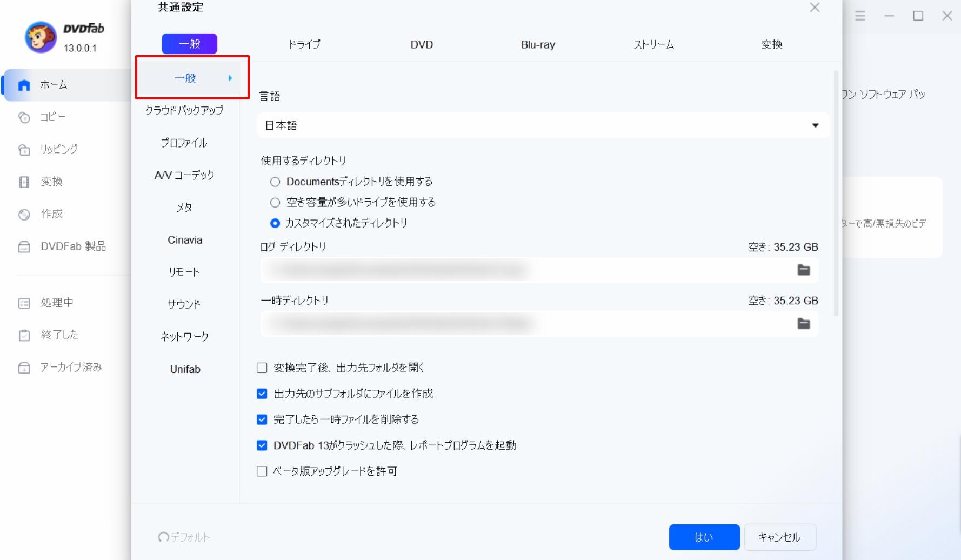Open the DVDFab 製品 icon
The image size is (961, 560).
(x=24, y=247)
